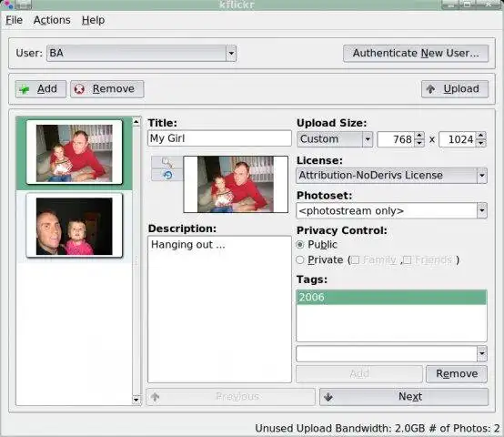Screen dimensions: 504x437
Task: Click the green plus icon on Add
Action: [x=25, y=89]
